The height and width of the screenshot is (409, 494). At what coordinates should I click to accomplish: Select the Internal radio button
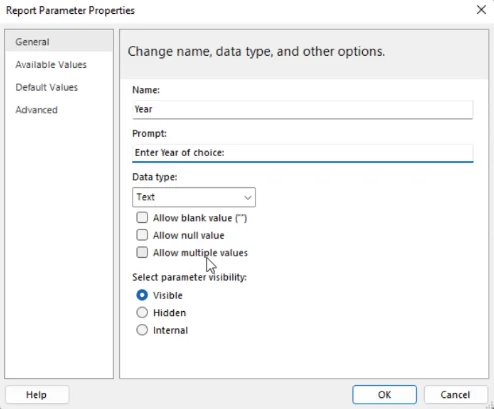(x=142, y=330)
